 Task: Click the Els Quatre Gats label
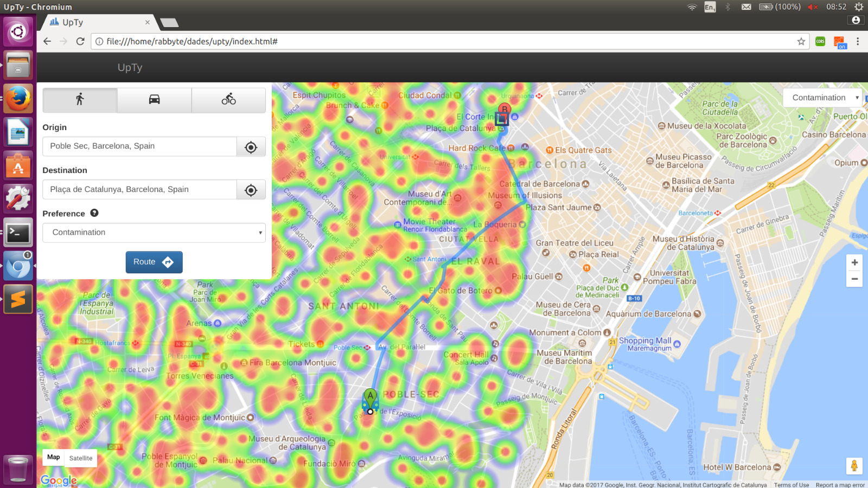tap(583, 150)
